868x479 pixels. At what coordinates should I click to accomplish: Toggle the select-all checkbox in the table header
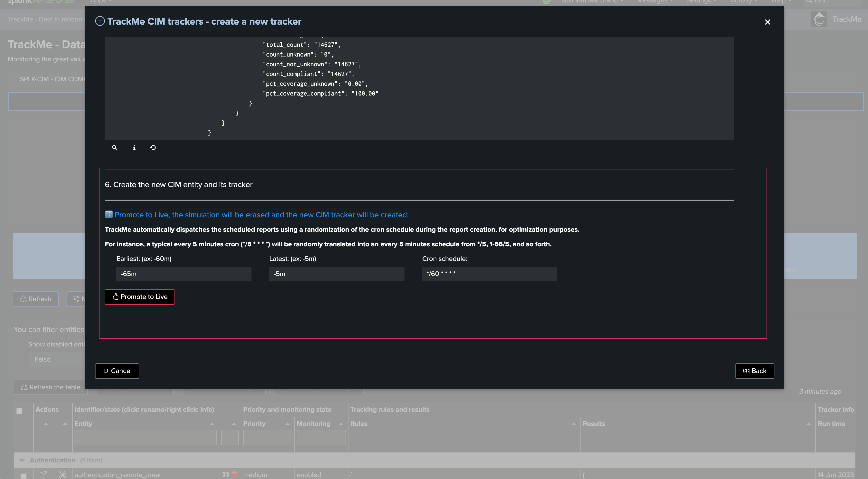[19, 411]
